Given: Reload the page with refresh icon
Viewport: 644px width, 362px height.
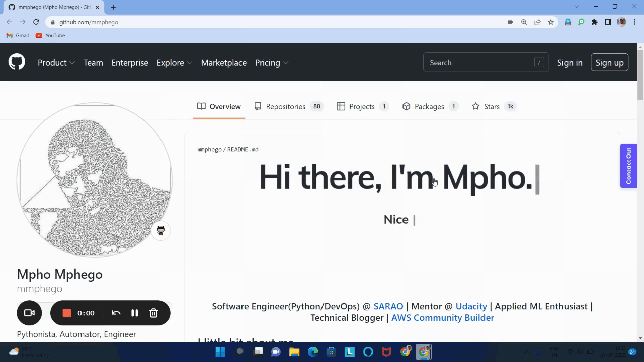Looking at the screenshot, I should tap(36, 22).
